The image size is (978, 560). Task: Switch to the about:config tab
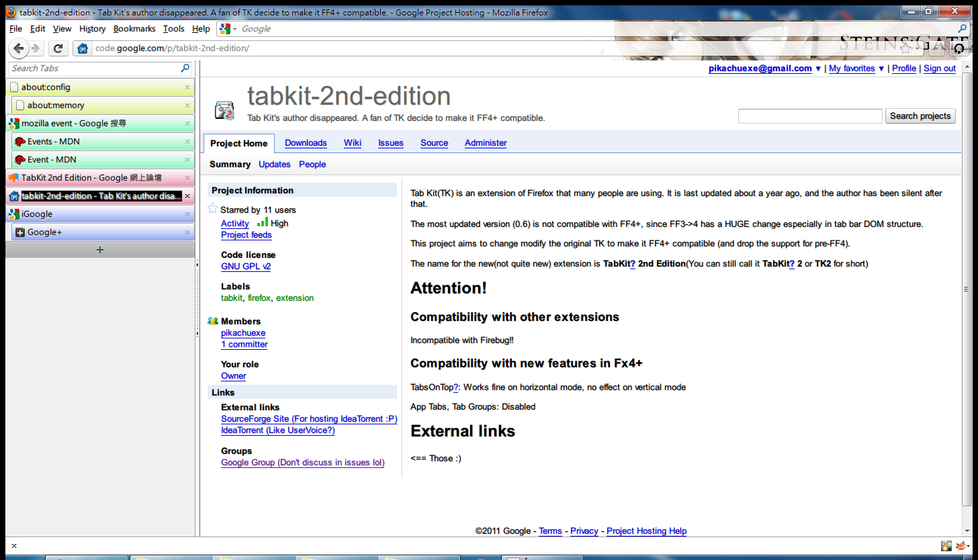[x=100, y=87]
